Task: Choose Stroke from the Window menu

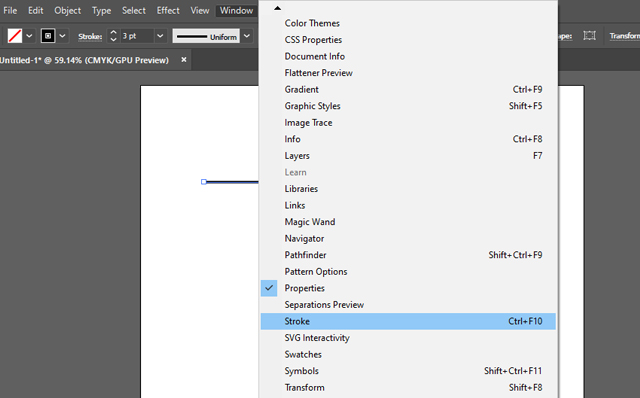Action: (x=408, y=321)
